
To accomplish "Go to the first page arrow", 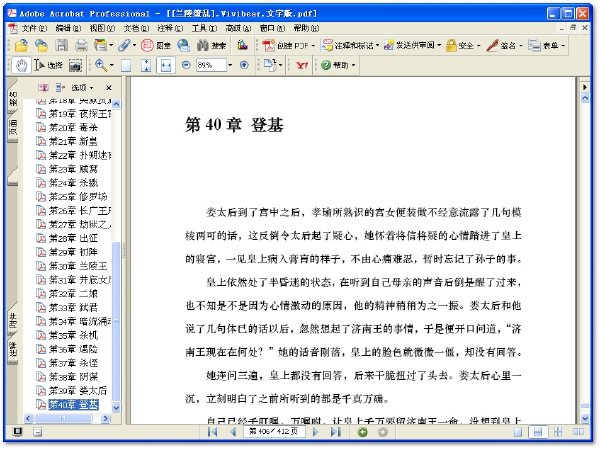I will coord(212,432).
